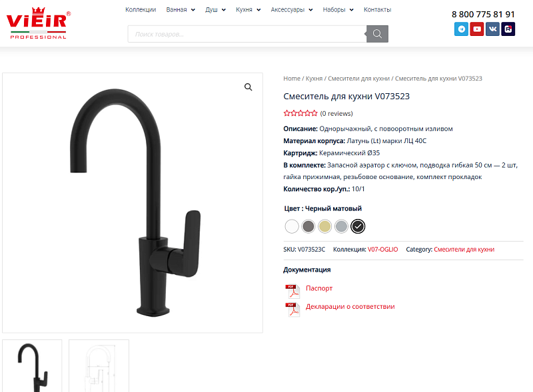Open the VK social icon
The width and height of the screenshot is (533, 392).
pos(492,29)
